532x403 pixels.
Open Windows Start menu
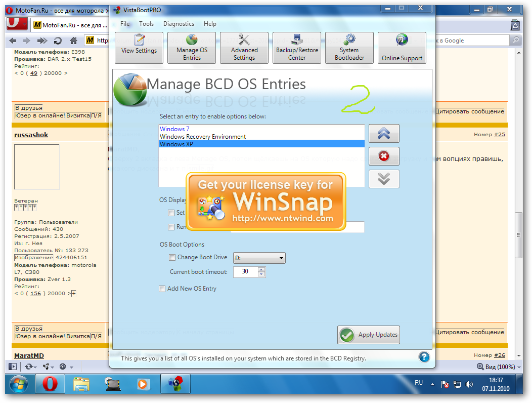[x=19, y=384]
